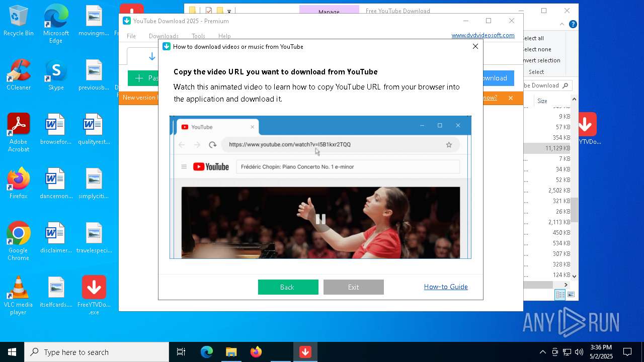Open File Explorer from taskbar
Viewport: 644px width, 362px height.
231,352
